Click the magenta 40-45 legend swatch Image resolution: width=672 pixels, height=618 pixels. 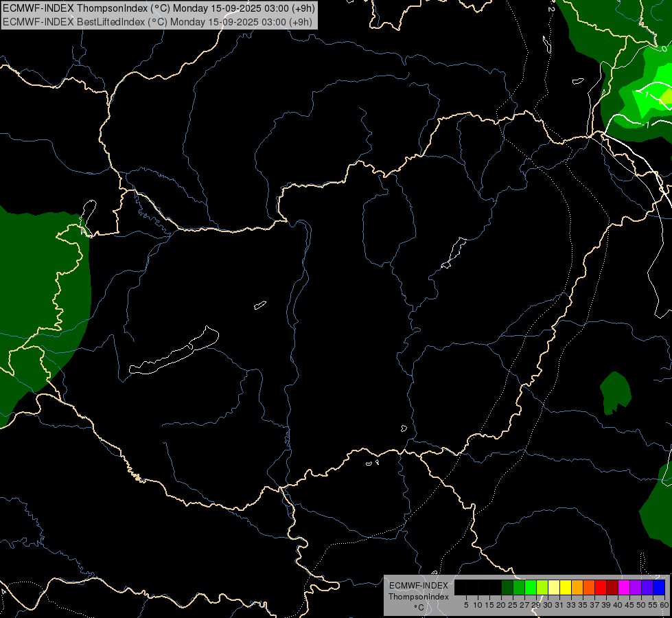(x=624, y=587)
